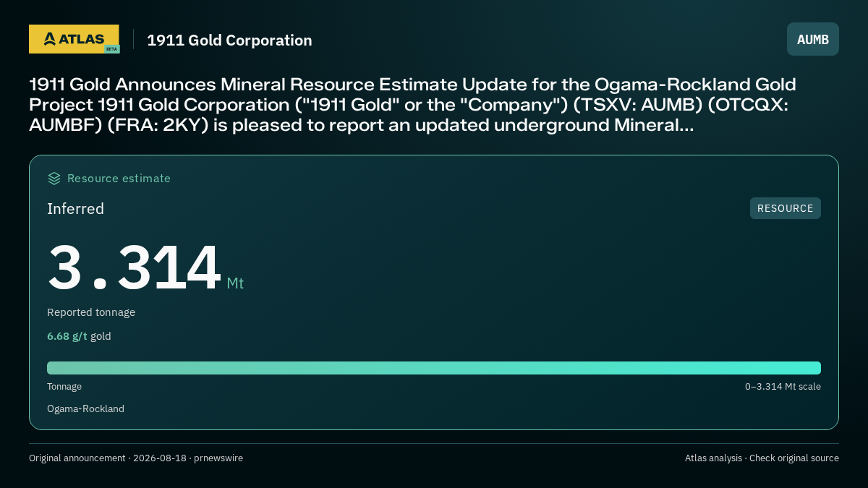Click the 0–3.314 Mt scale label
The image size is (868, 488).
[x=783, y=387]
